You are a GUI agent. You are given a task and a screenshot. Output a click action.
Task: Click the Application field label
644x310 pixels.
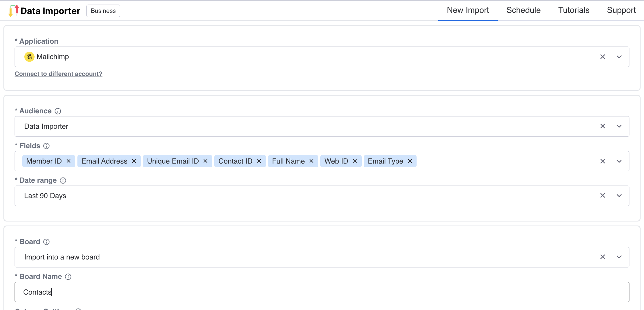[x=37, y=41]
